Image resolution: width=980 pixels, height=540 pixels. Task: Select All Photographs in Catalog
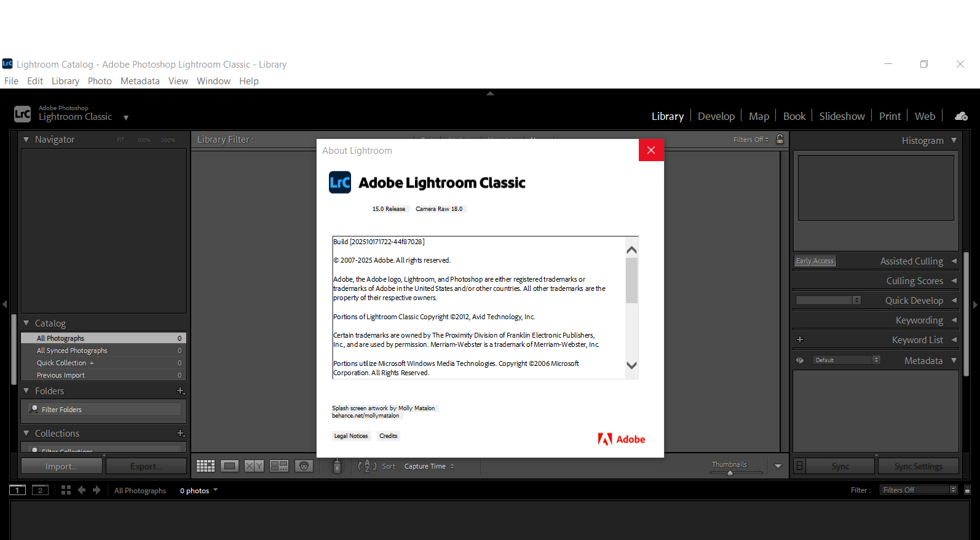pos(103,338)
